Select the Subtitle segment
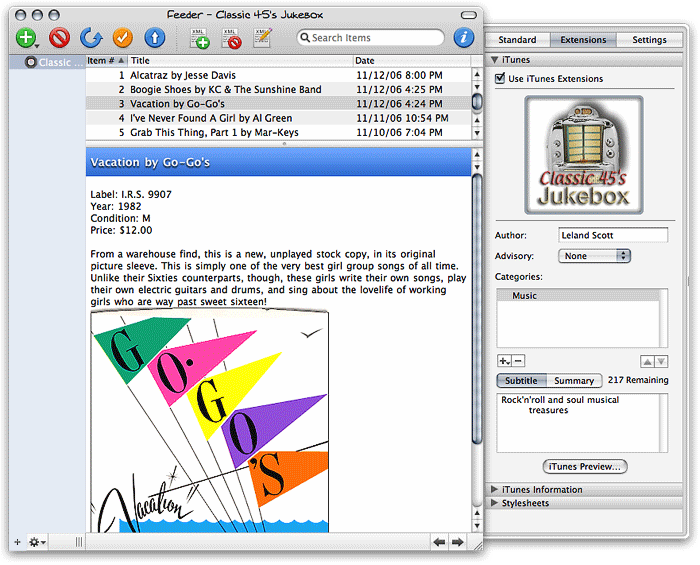This screenshot has height=565, width=700. [x=521, y=381]
